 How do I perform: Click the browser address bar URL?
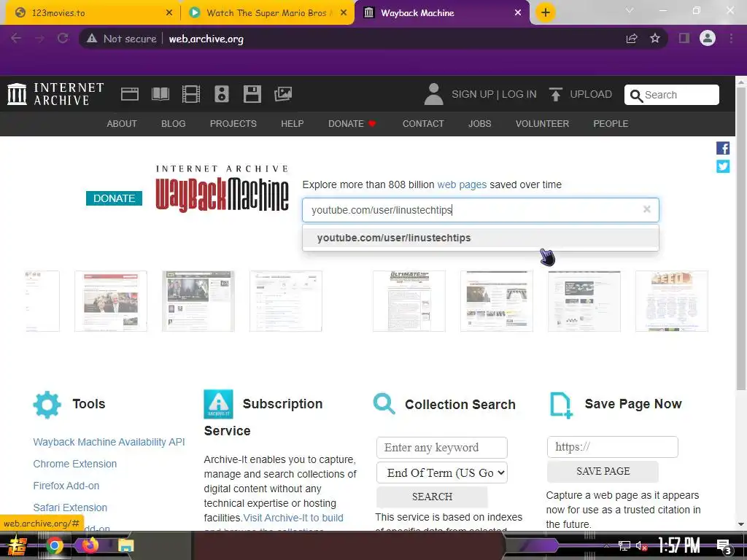pos(206,39)
